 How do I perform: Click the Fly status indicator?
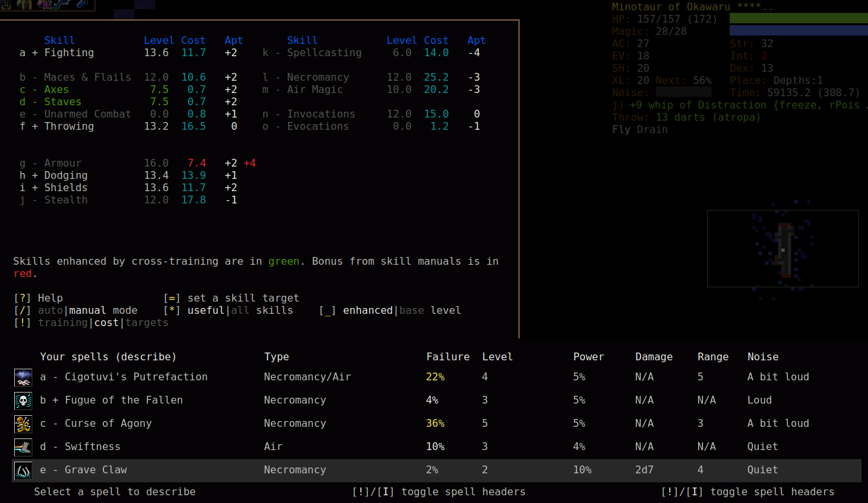(621, 130)
